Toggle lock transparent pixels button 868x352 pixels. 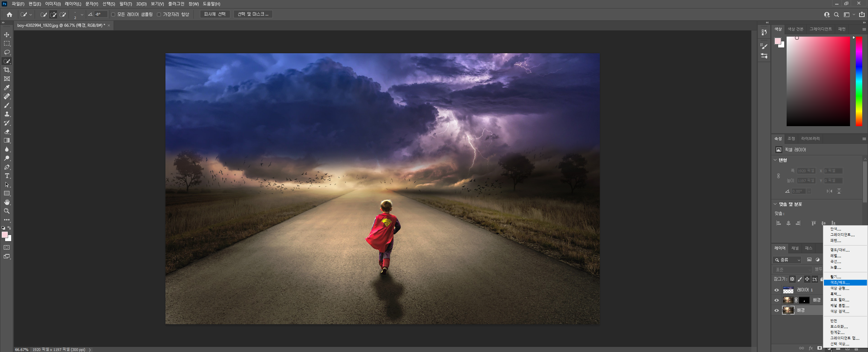[792, 279]
